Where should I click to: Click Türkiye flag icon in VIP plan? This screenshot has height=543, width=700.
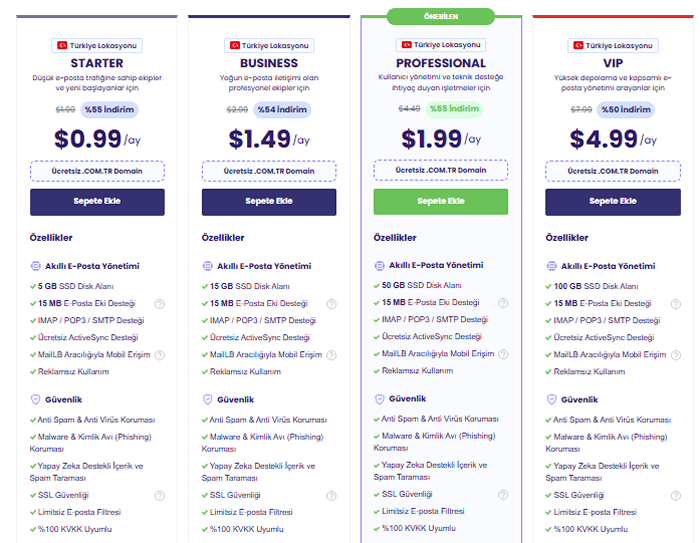(578, 46)
